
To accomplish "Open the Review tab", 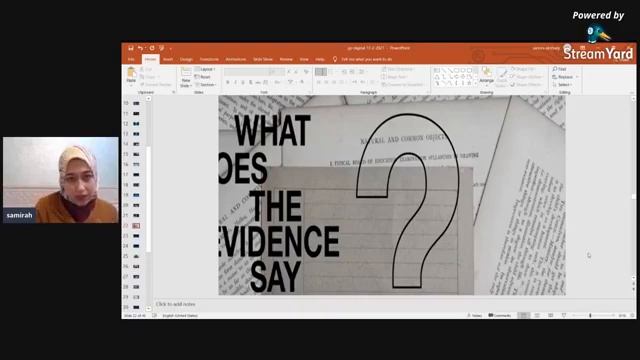I will (286, 60).
